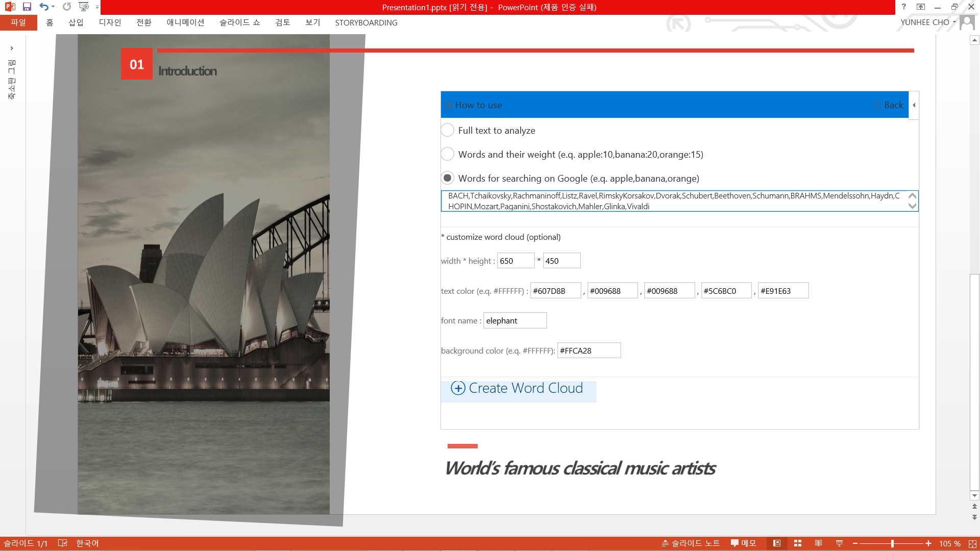Image resolution: width=980 pixels, height=551 pixels.
Task: Switch to Reading view icon
Action: pyautogui.click(x=818, y=543)
